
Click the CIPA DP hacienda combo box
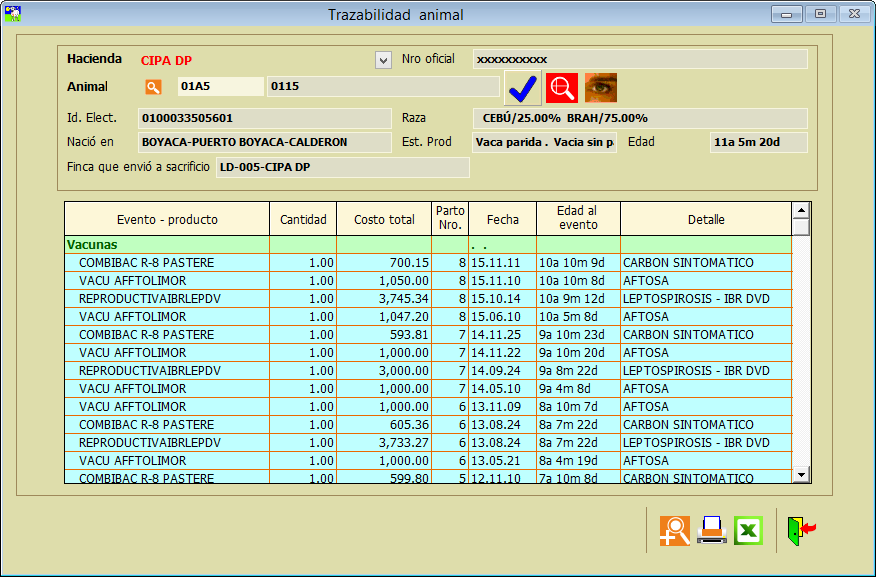pos(255,60)
